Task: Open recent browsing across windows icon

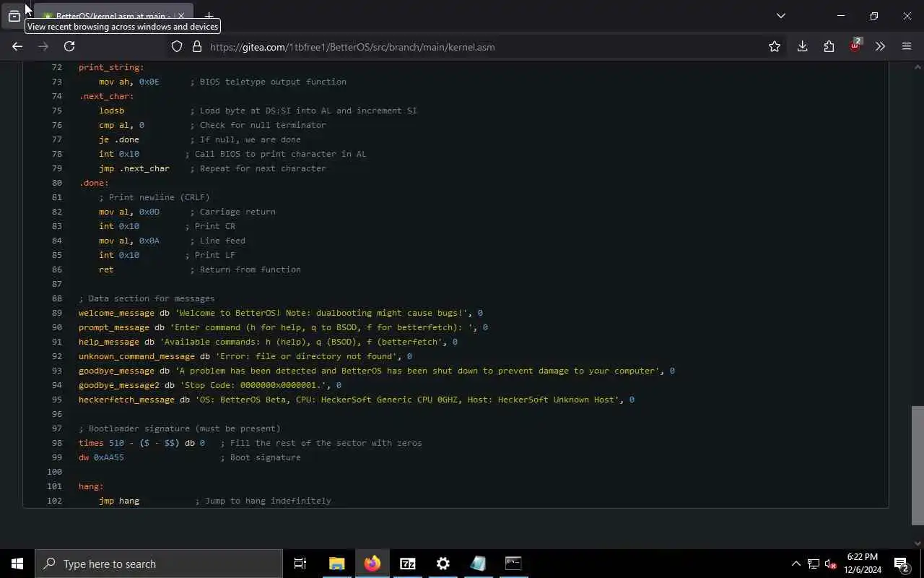Action: click(x=14, y=16)
